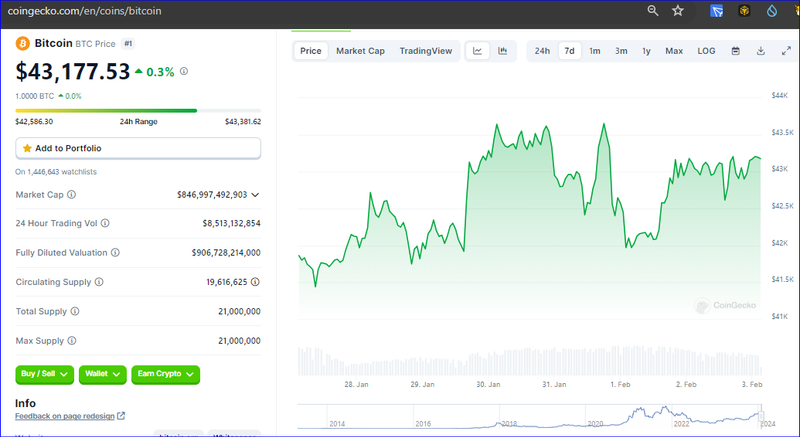
Task: Click the $906,728,214,000 valuation value
Action: point(226,252)
